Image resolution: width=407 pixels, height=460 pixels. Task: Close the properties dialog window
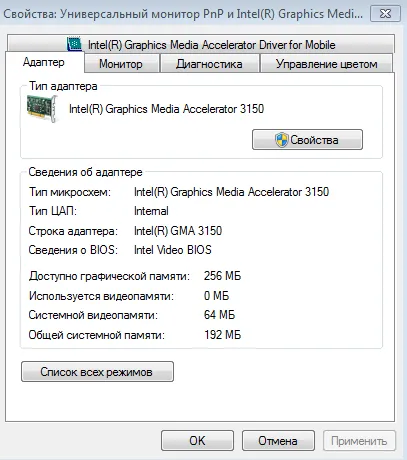[385, 14]
